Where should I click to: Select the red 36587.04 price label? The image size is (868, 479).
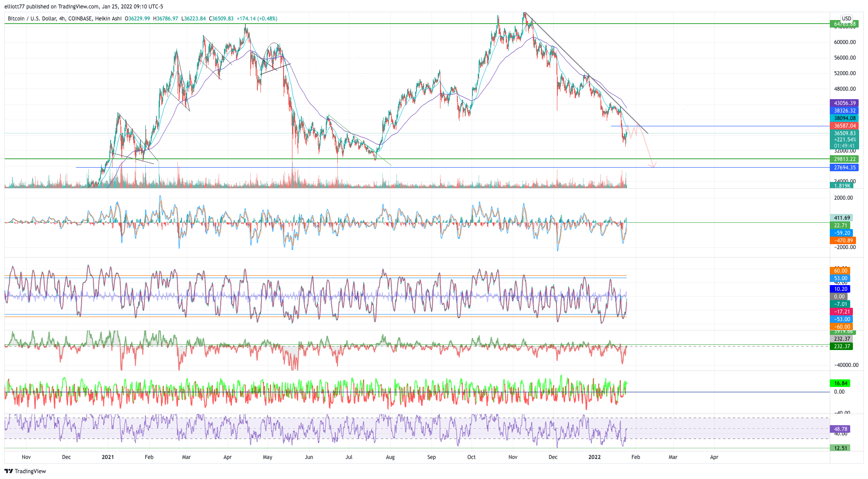point(844,126)
